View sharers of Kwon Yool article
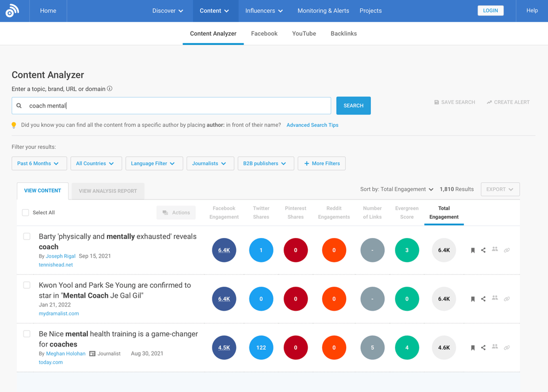 pyautogui.click(x=495, y=298)
